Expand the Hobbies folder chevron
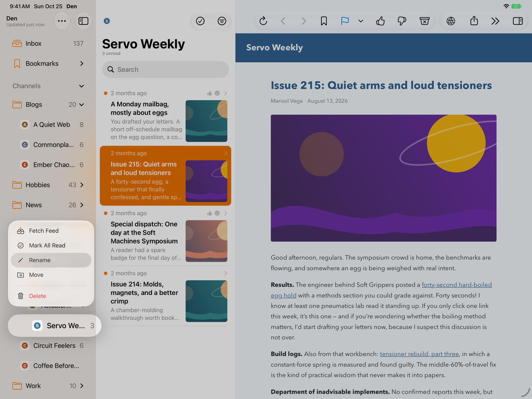 [x=82, y=185]
